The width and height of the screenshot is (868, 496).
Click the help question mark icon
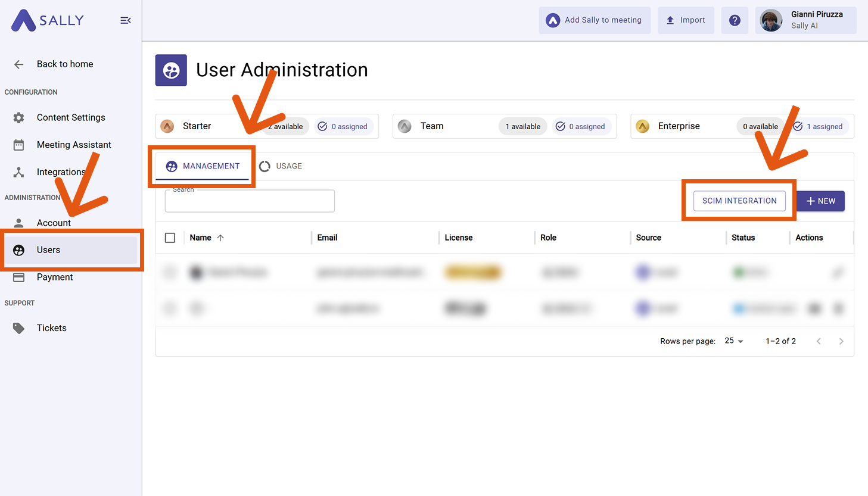(x=735, y=20)
